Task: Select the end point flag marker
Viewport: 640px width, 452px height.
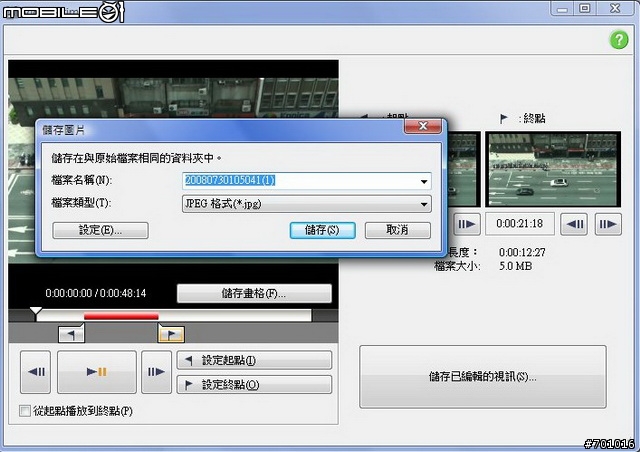Action: tap(171, 334)
